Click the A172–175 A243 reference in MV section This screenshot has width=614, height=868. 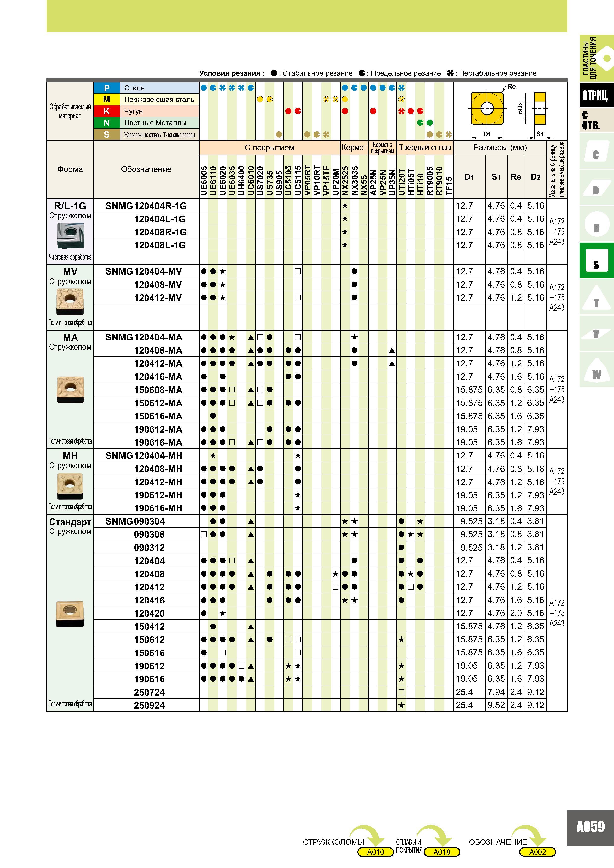point(557,297)
